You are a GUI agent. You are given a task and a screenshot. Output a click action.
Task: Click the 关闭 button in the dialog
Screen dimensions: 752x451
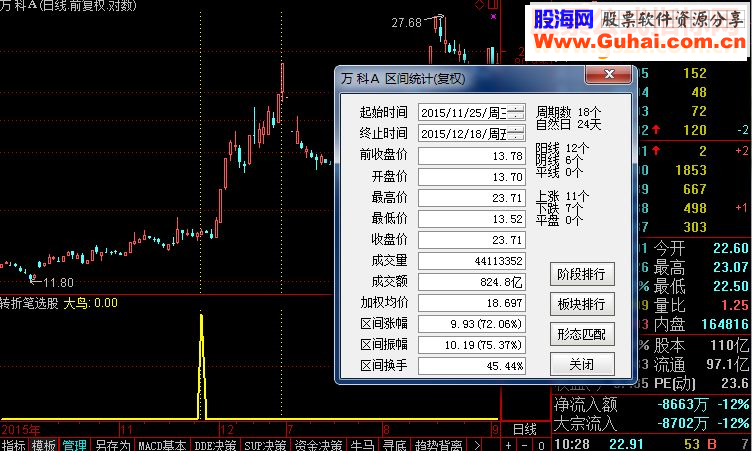(x=582, y=364)
